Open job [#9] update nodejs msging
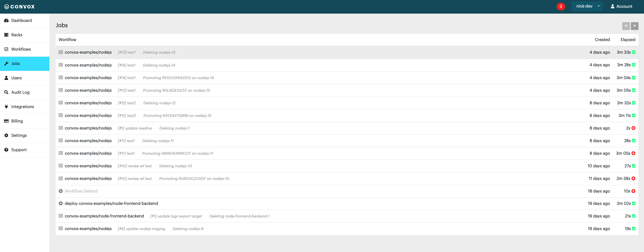Viewport: 644px width, 252px height. (347, 229)
